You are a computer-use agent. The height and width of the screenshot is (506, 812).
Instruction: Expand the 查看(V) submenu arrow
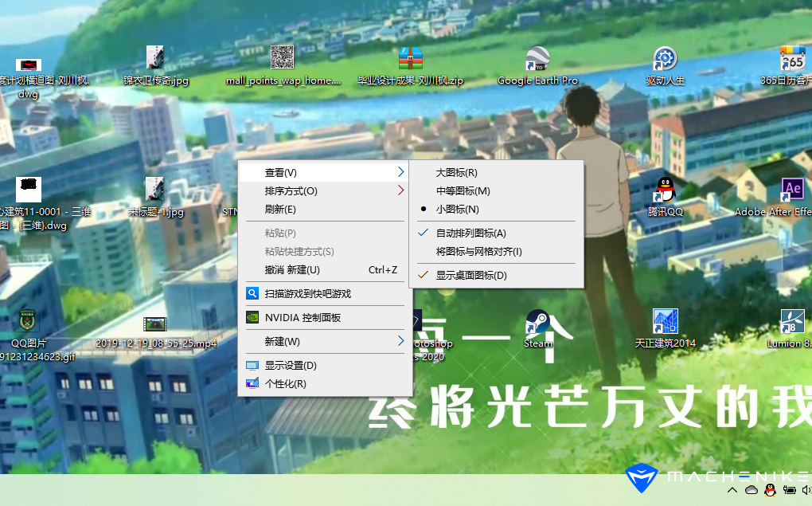pyautogui.click(x=400, y=171)
